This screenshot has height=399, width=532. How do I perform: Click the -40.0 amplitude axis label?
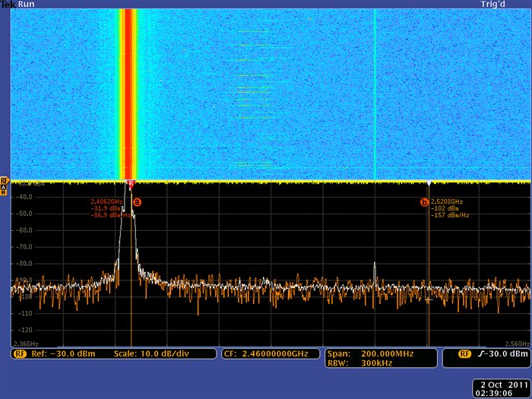(24, 197)
